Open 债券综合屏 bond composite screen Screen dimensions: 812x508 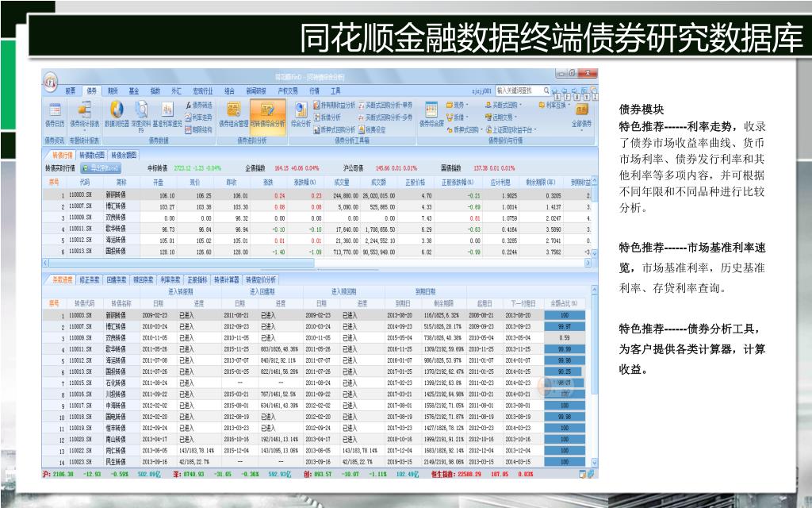point(431,115)
